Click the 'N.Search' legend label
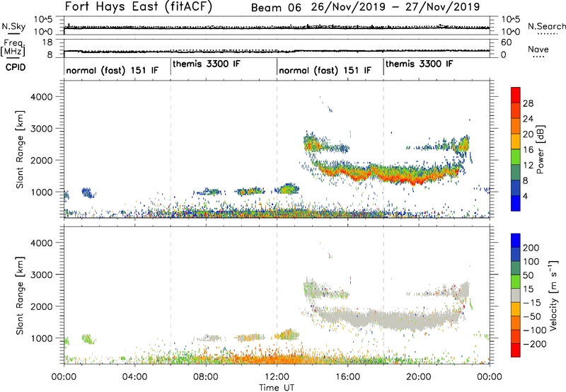The height and width of the screenshot is (392, 566). (x=546, y=26)
